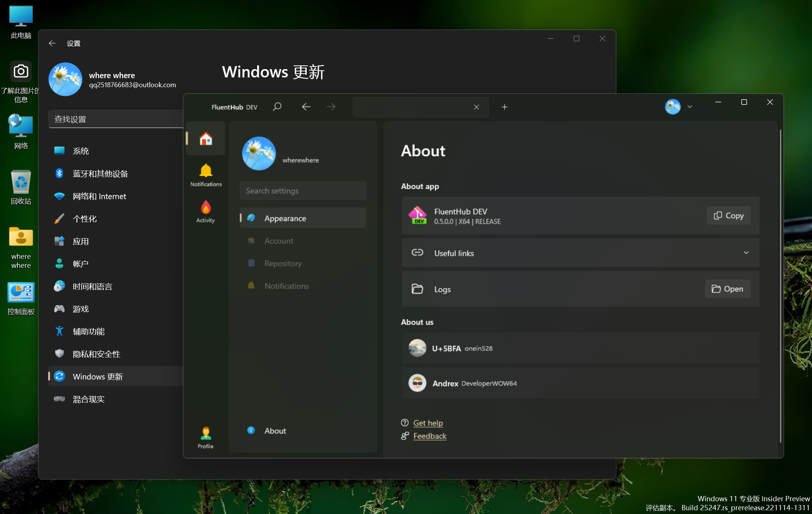This screenshot has width=812, height=514.
Task: Go forward with FluentHub forward arrow
Action: pos(331,107)
